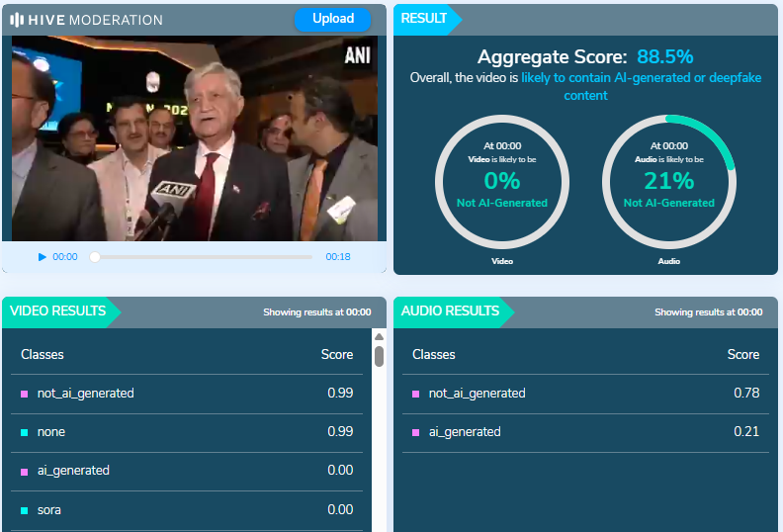
Task: Click the video preview thumbnail
Action: pos(194,138)
